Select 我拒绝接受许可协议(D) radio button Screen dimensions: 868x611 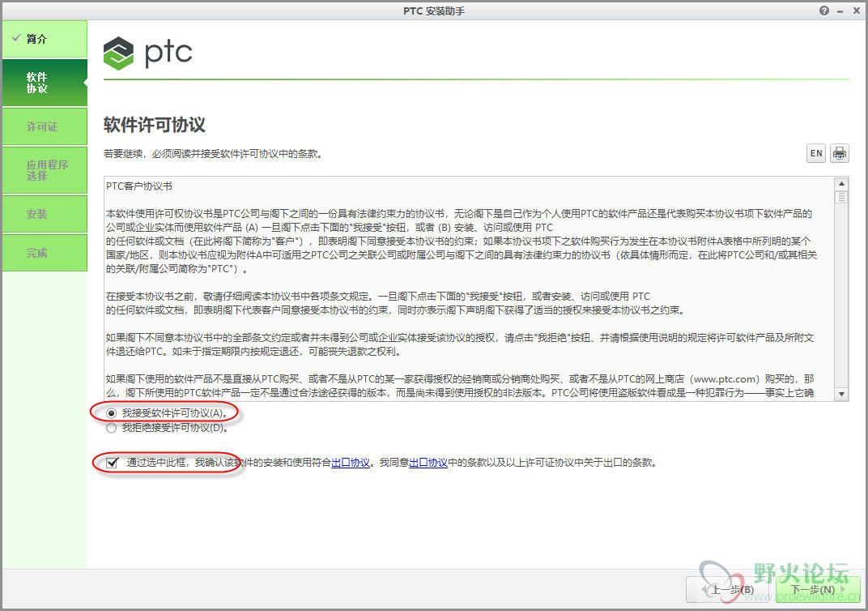(111, 428)
